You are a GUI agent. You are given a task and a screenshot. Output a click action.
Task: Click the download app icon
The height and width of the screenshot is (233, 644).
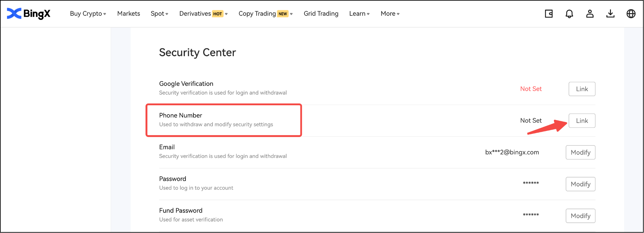(x=610, y=14)
